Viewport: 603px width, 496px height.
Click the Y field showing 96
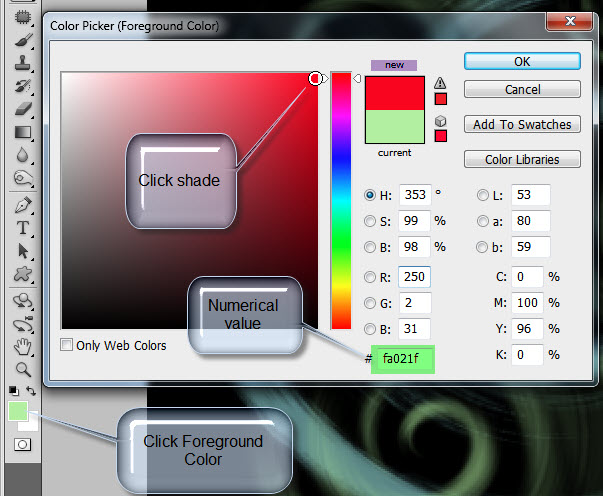click(527, 329)
